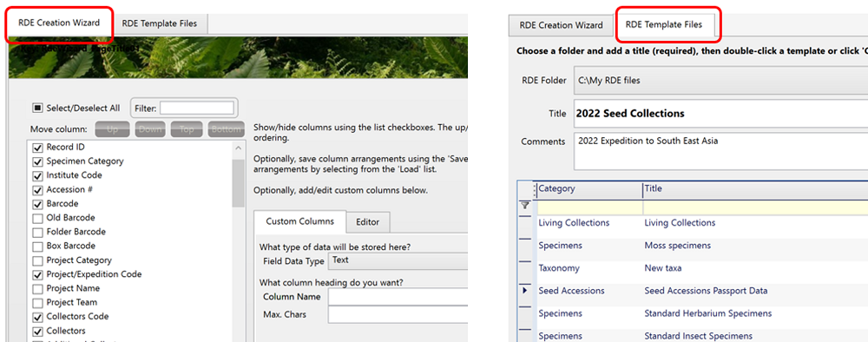Uncheck the Record ID column checkbox

(37, 148)
